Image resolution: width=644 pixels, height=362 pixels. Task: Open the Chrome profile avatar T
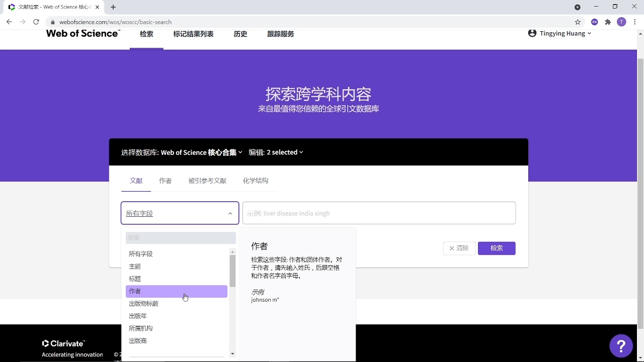click(621, 22)
